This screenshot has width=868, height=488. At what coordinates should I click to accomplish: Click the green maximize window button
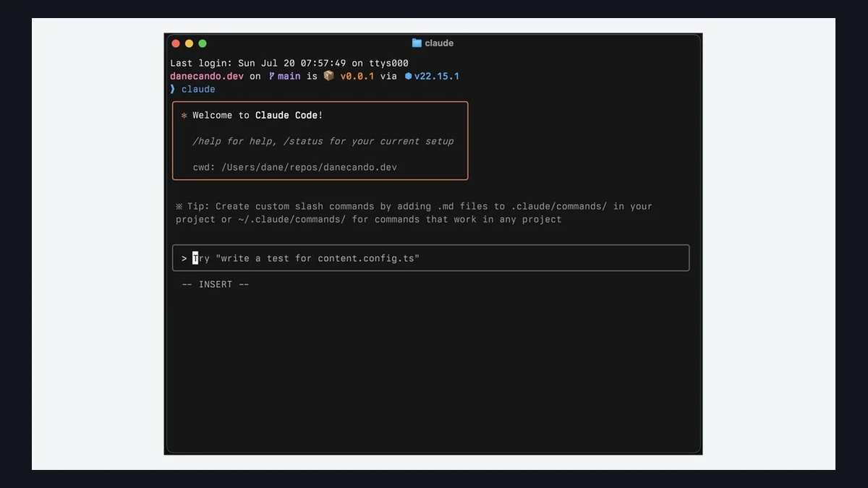point(203,43)
